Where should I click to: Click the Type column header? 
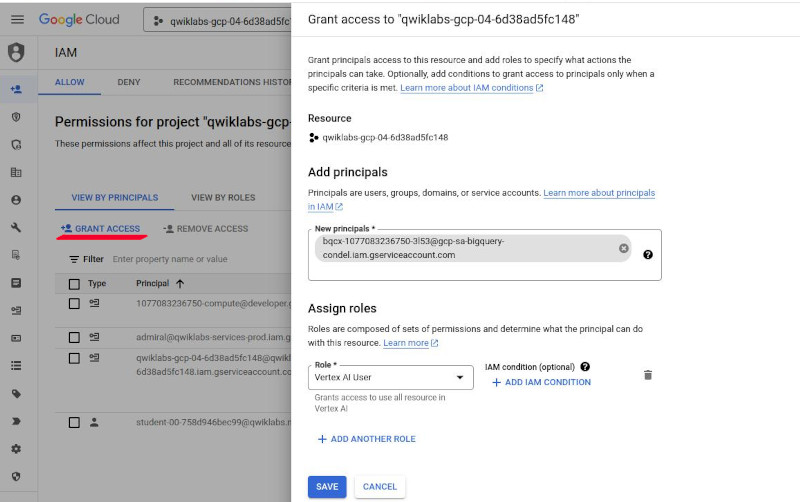(x=97, y=283)
